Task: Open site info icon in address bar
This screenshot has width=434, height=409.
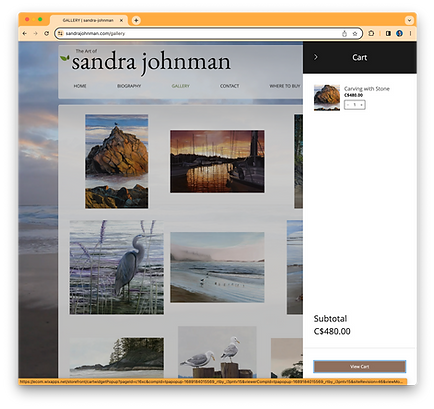Action: pos(60,33)
